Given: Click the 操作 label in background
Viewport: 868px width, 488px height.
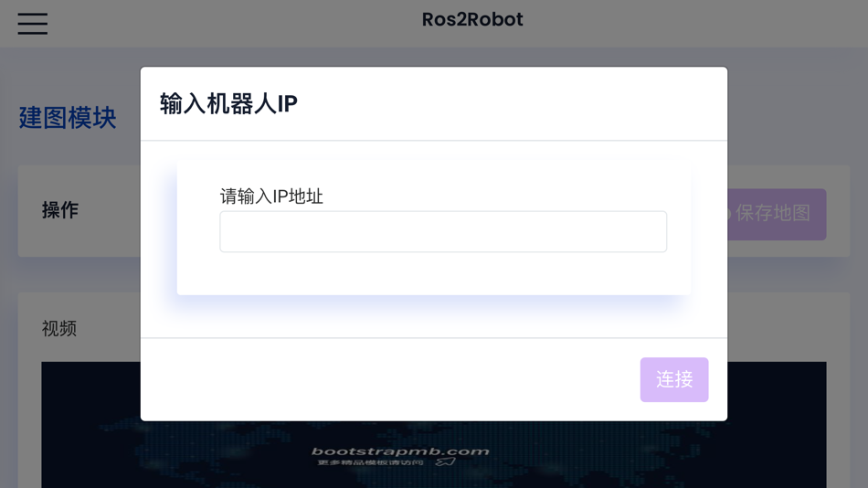Looking at the screenshot, I should (60, 210).
